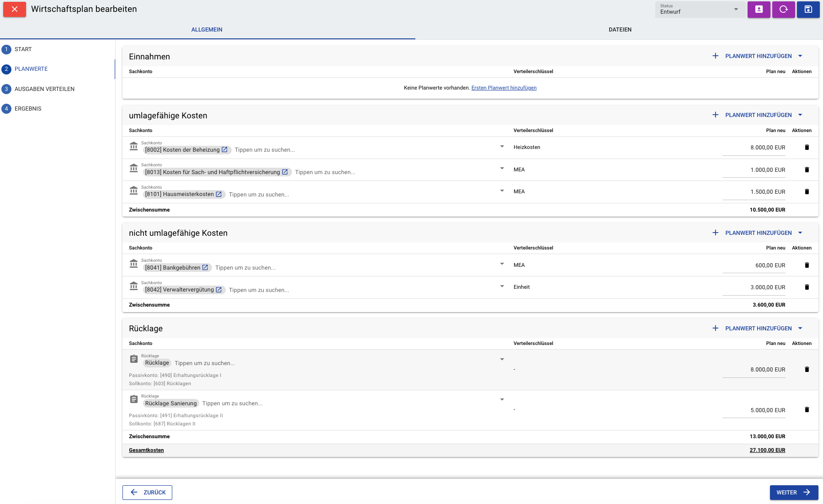Edit the 5.000,00 EUR Rücklage Sanierung value
The height and width of the screenshot is (504, 823).
pos(754,410)
